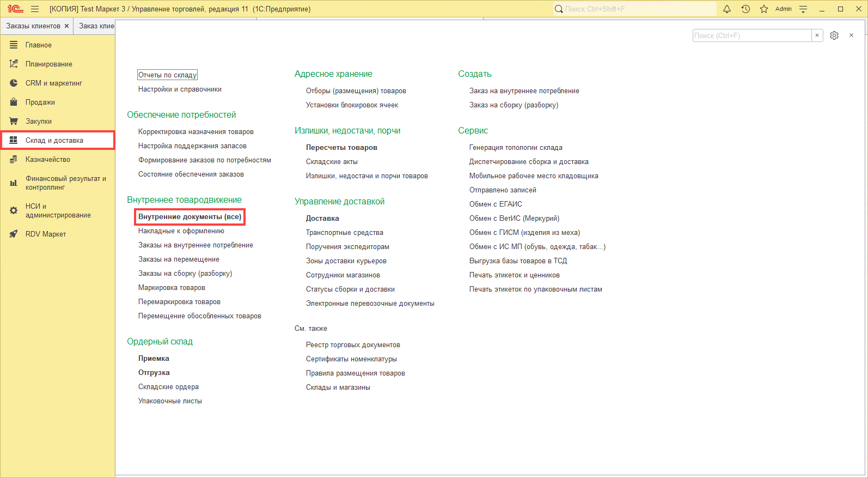Click the Финансовый результат bar chart icon
This screenshot has height=478, width=868.
(x=14, y=183)
